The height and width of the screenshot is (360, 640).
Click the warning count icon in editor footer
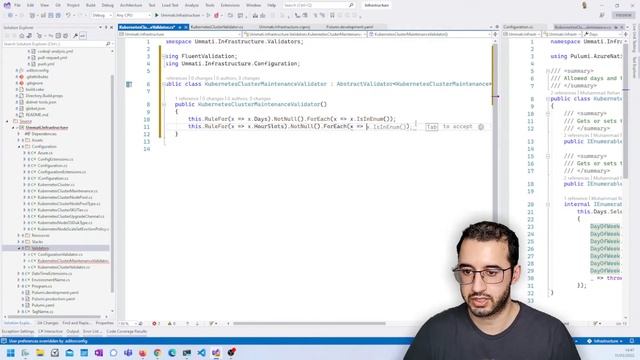(171, 323)
